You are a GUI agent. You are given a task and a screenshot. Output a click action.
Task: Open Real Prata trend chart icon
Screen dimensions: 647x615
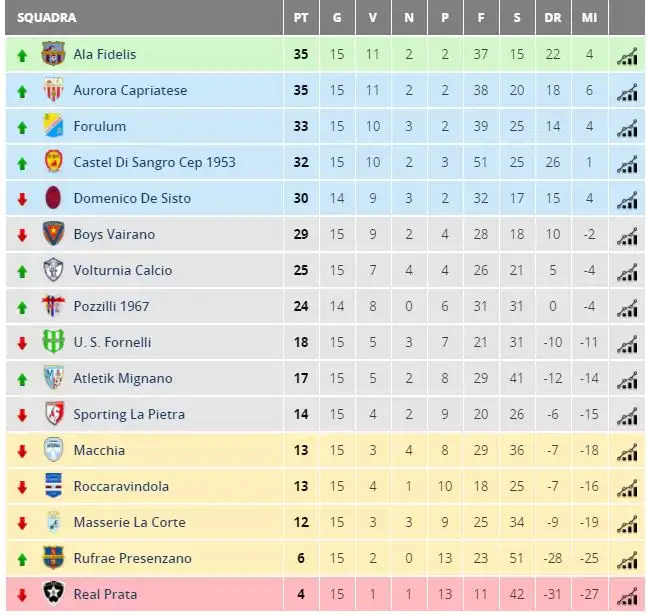click(x=627, y=596)
